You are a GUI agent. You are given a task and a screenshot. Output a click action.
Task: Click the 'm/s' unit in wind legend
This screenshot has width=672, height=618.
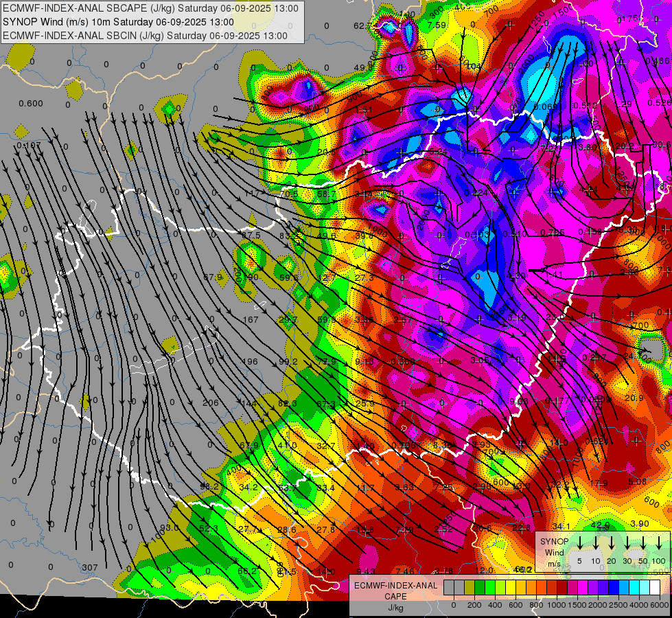[x=554, y=564]
